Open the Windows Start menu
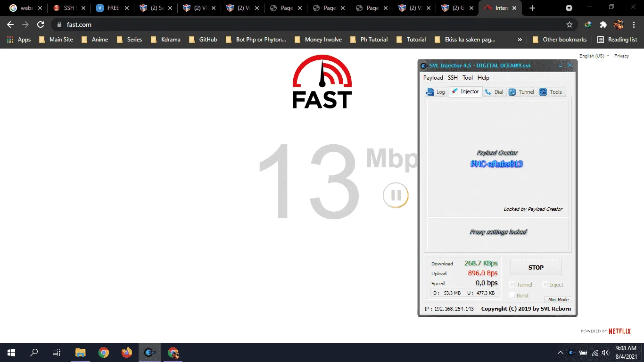The height and width of the screenshot is (362, 644). (11, 353)
